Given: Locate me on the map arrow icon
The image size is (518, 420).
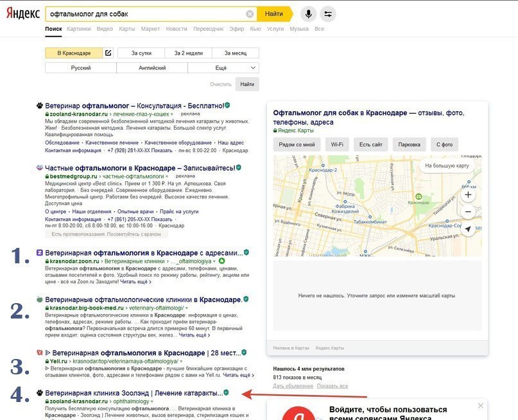Looking at the screenshot, I should point(468,229).
